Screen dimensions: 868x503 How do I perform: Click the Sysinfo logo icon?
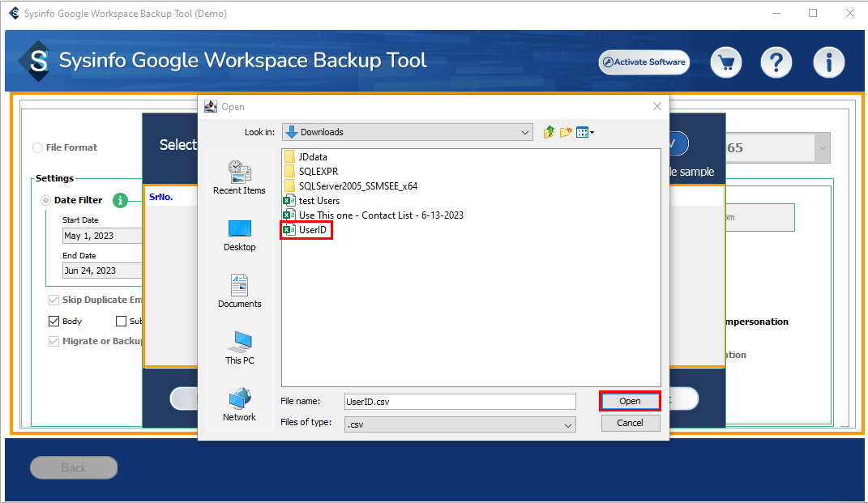pos(35,61)
